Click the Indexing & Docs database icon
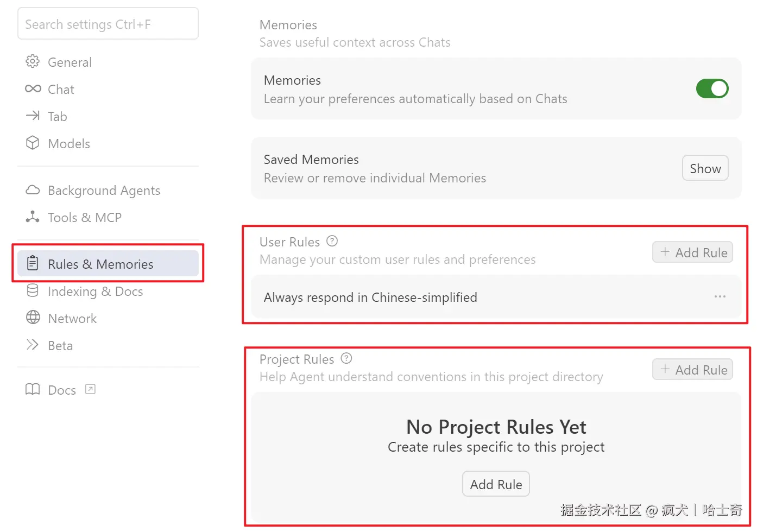The width and height of the screenshot is (757, 532). tap(33, 291)
